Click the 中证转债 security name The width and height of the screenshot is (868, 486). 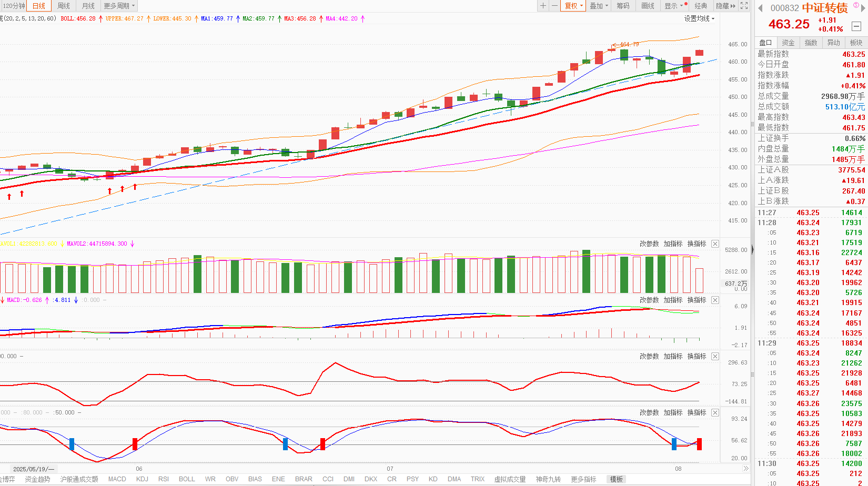(x=825, y=8)
